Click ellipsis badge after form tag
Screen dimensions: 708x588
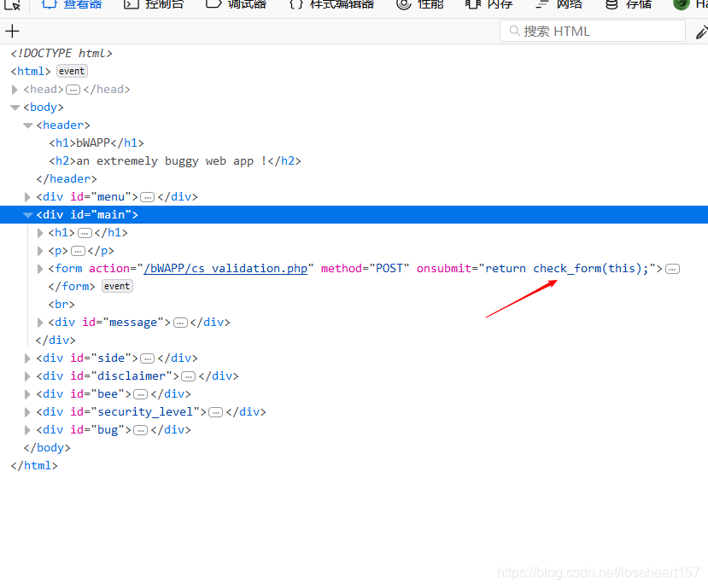pos(672,269)
